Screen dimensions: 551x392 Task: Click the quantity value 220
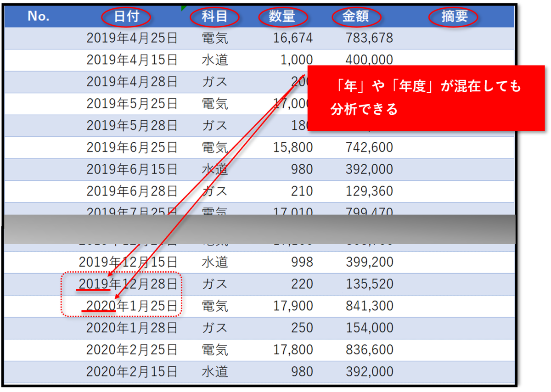click(x=302, y=284)
